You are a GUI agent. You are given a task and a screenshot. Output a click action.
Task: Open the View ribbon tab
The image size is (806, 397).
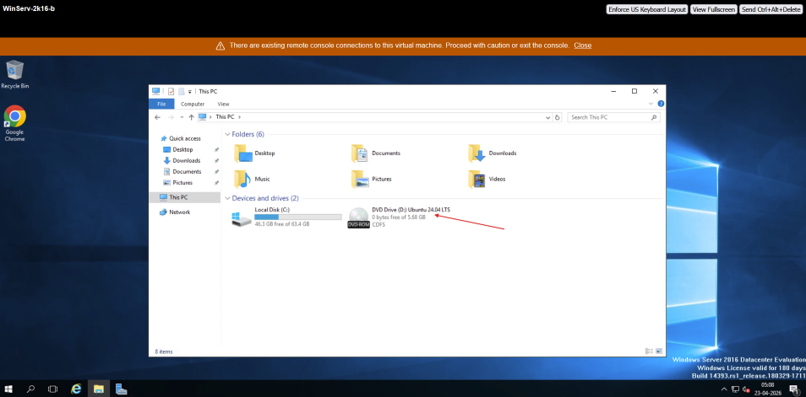pyautogui.click(x=223, y=104)
